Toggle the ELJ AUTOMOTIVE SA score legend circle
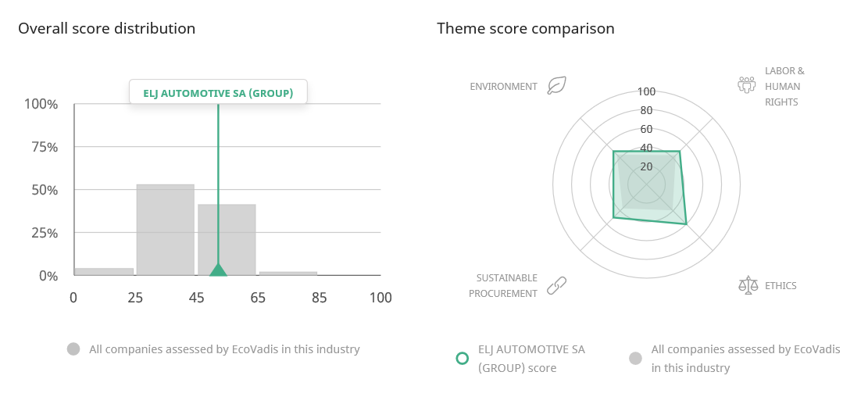868x404 pixels. (462, 358)
